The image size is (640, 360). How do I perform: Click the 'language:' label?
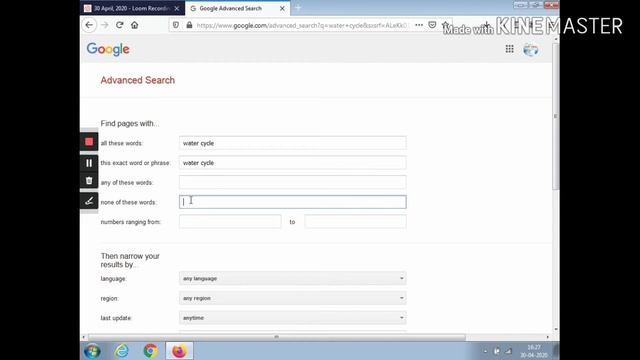coord(113,279)
